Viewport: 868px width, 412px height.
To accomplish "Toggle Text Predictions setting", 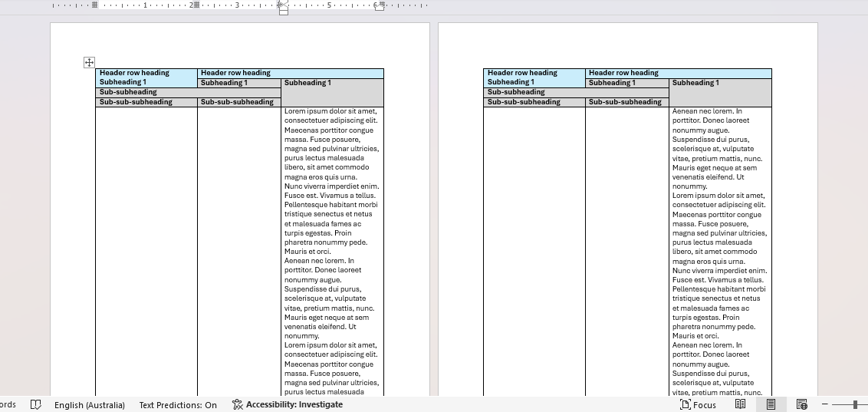I will point(178,404).
